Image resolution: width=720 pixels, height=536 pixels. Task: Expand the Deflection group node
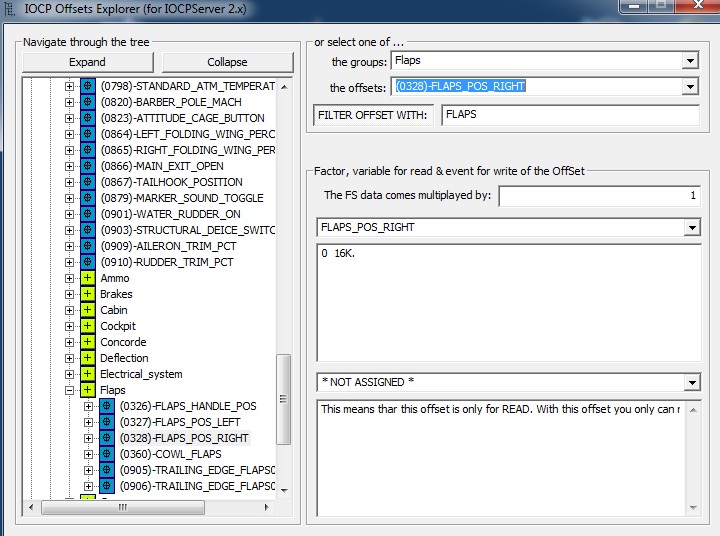point(69,358)
